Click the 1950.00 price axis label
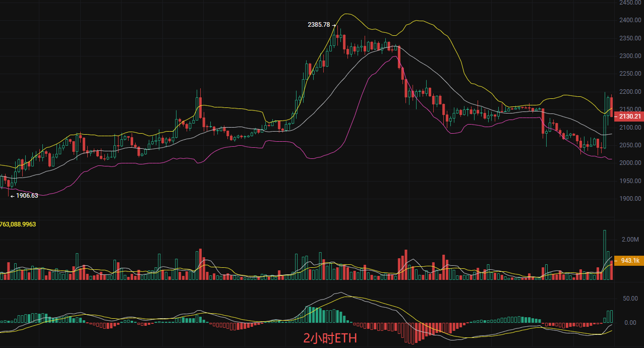 [x=629, y=181]
